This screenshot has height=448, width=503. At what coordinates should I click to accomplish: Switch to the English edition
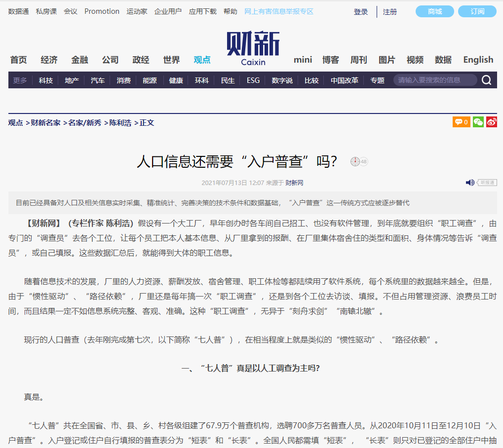(x=478, y=60)
